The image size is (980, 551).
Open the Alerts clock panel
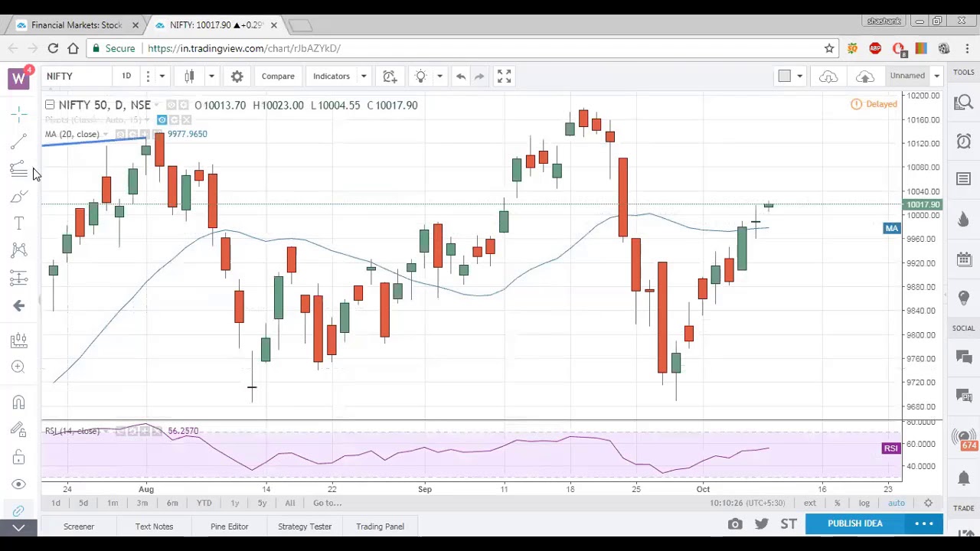point(963,141)
